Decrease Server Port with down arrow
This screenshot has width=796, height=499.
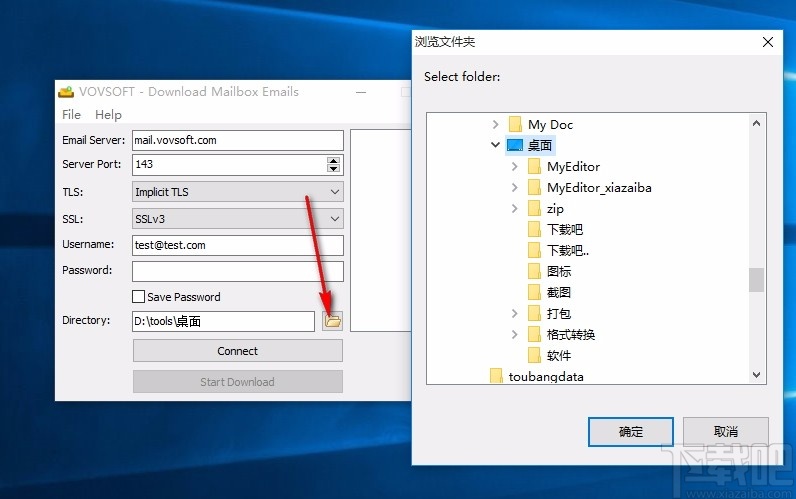[333, 169]
